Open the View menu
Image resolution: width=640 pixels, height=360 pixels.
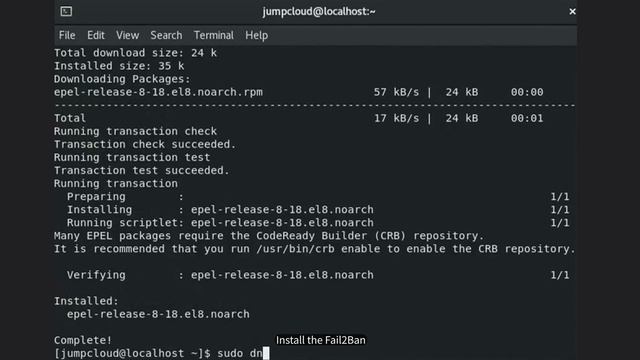point(127,36)
